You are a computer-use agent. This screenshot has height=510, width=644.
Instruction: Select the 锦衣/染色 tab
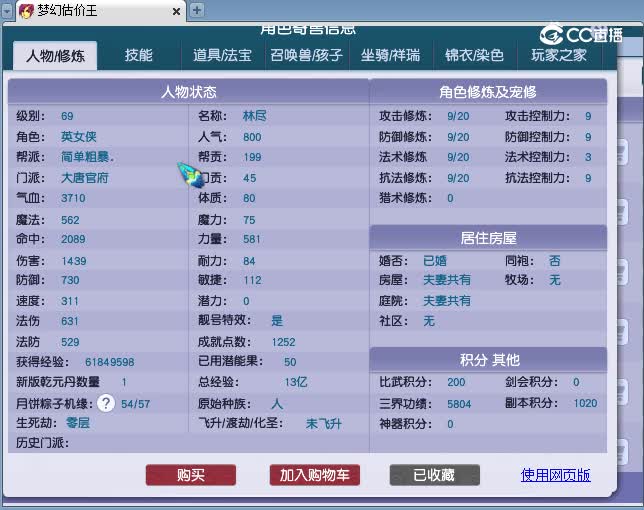(x=474, y=55)
